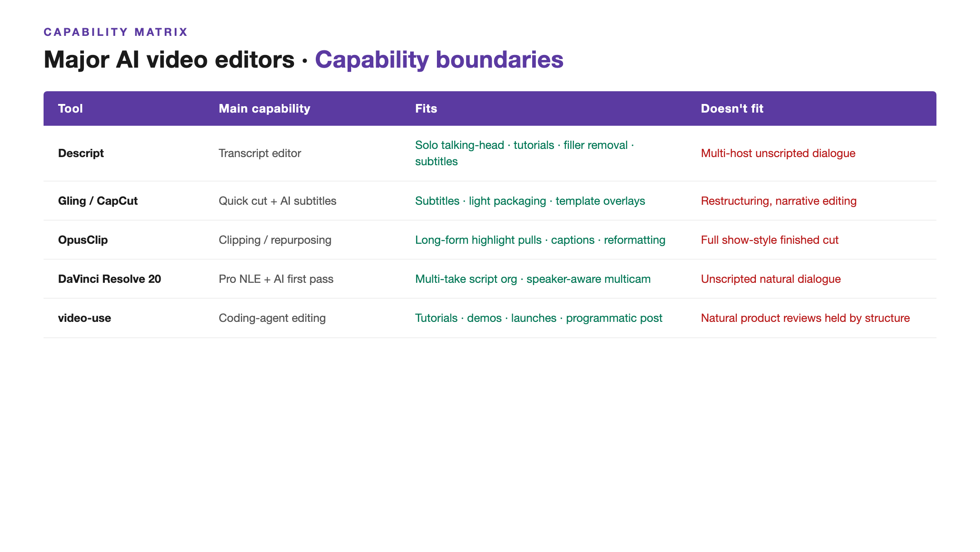Image resolution: width=980 pixels, height=552 pixels.
Task: Click 'Restructuring, narrative editing' cell
Action: [x=779, y=201]
